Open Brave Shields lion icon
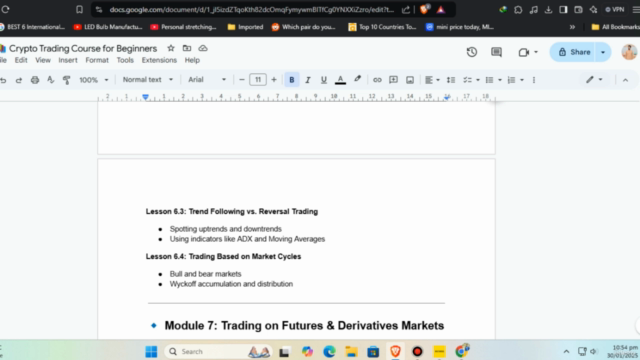This screenshot has width=640, height=360. [424, 9]
